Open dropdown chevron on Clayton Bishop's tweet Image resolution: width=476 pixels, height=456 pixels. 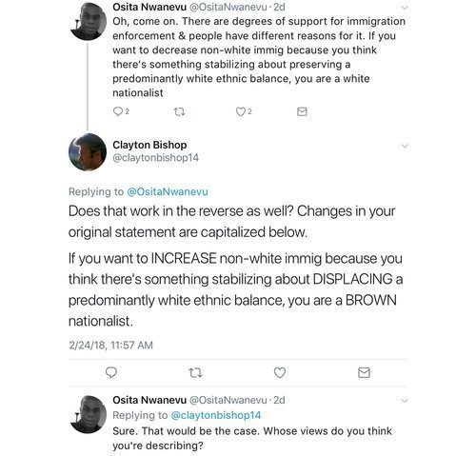click(405, 146)
